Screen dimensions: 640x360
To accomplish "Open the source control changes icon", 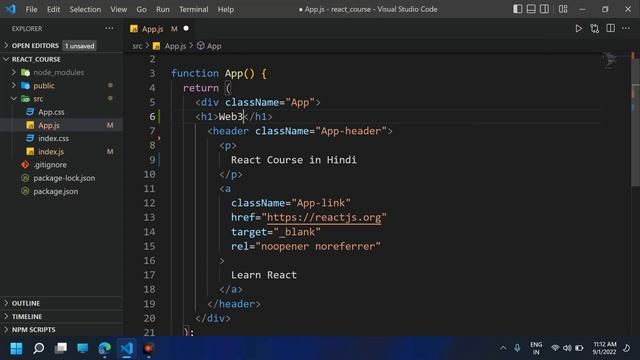I will [595, 29].
